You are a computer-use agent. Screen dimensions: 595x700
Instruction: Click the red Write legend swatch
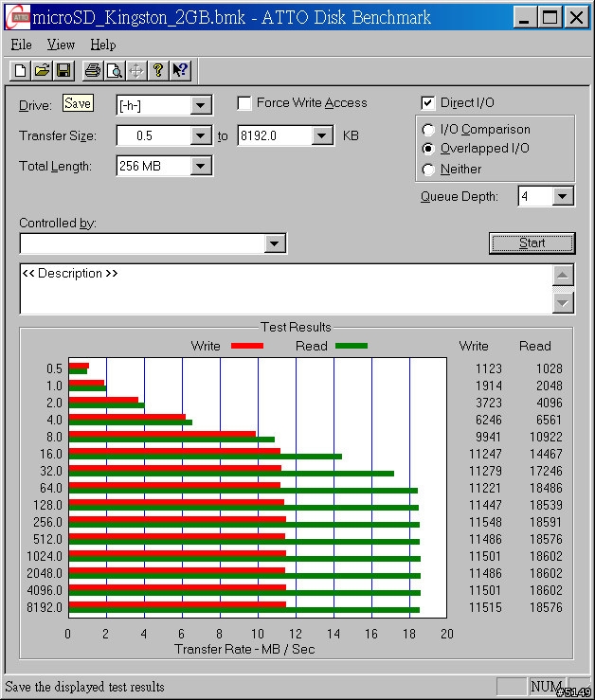(247, 346)
